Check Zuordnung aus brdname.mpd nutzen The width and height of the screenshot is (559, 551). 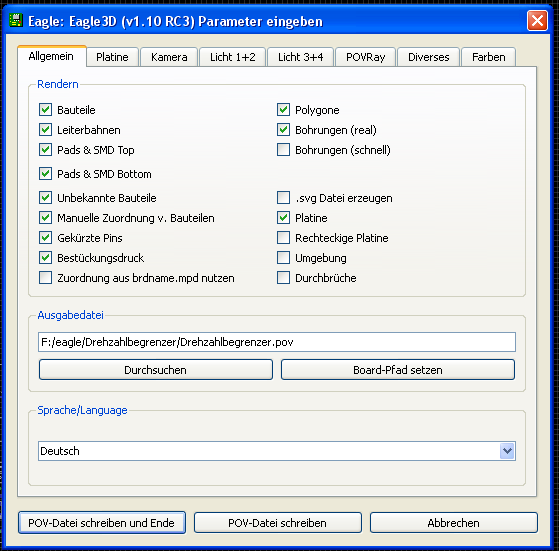[45, 278]
